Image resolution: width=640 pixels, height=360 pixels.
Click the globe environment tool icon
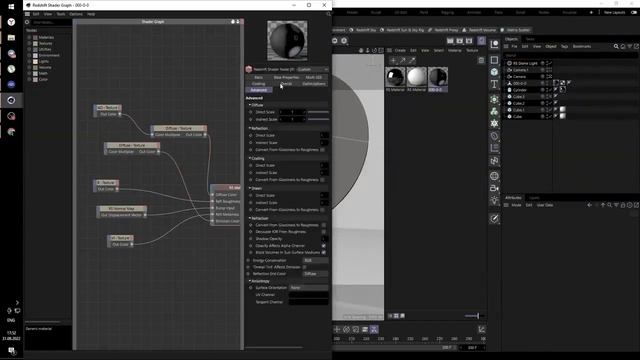(x=494, y=176)
